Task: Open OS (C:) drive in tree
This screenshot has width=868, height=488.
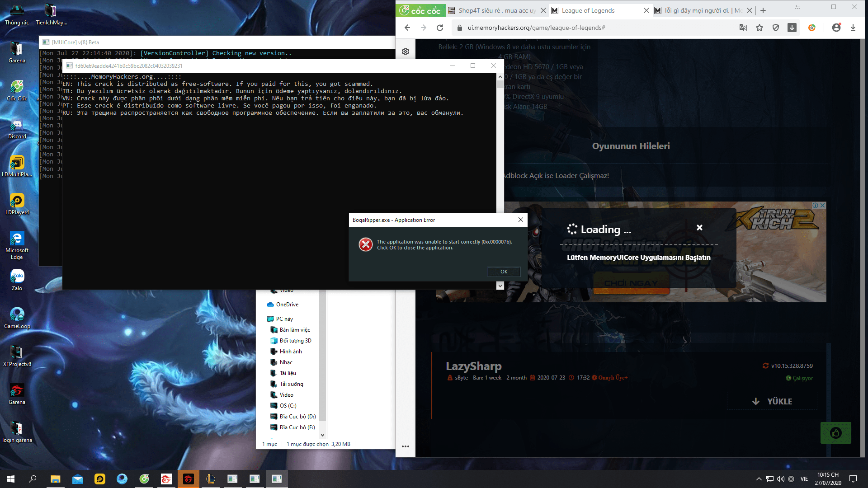Action: [283, 406]
